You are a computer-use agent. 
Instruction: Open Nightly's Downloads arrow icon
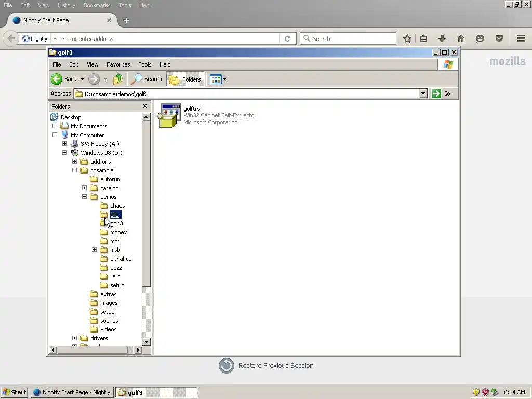point(442,38)
